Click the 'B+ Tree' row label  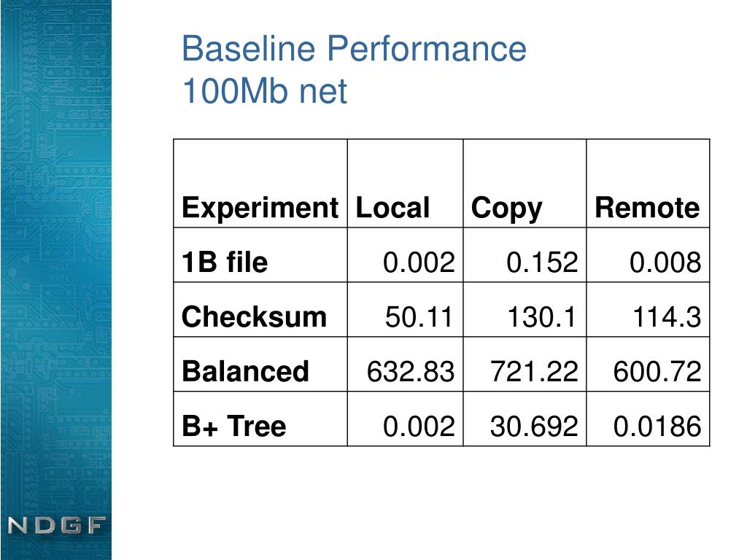pyautogui.click(x=234, y=426)
